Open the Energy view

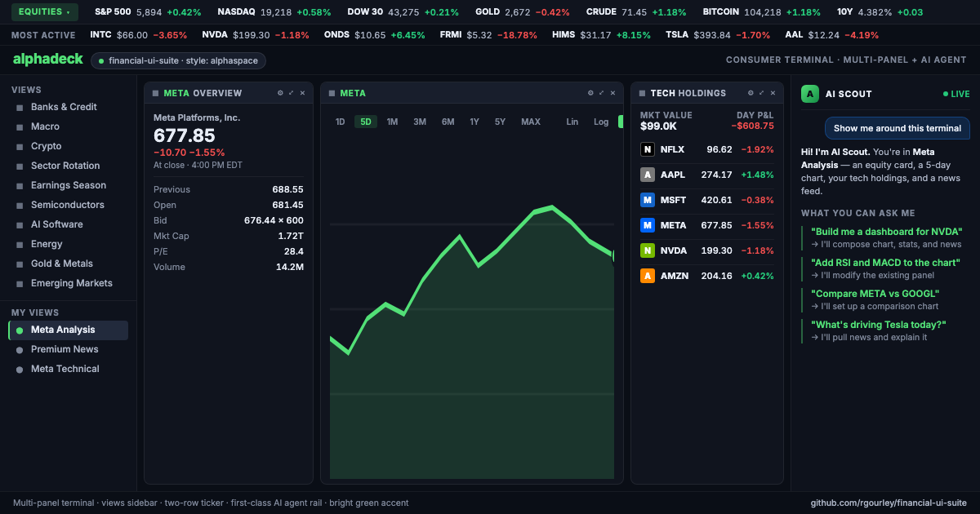click(68, 244)
